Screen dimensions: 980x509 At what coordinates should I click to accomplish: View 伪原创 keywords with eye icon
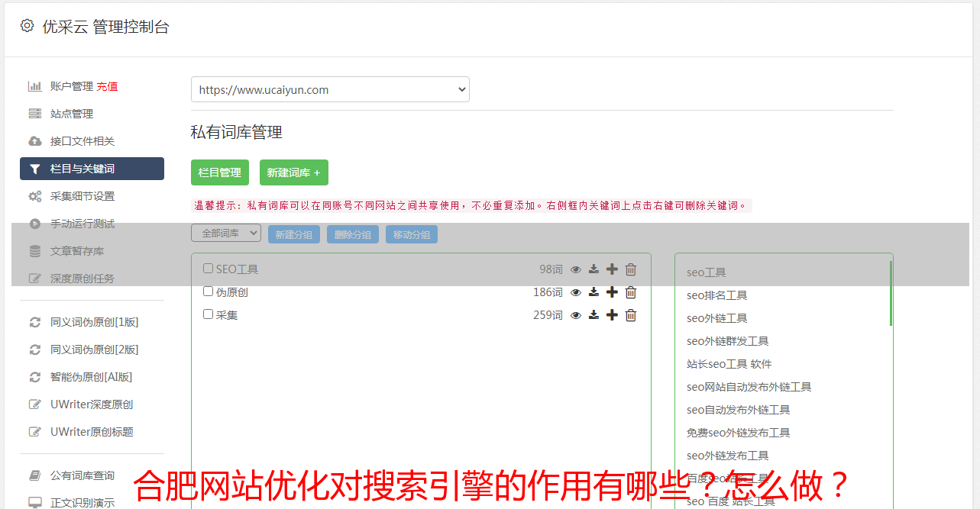pyautogui.click(x=576, y=292)
